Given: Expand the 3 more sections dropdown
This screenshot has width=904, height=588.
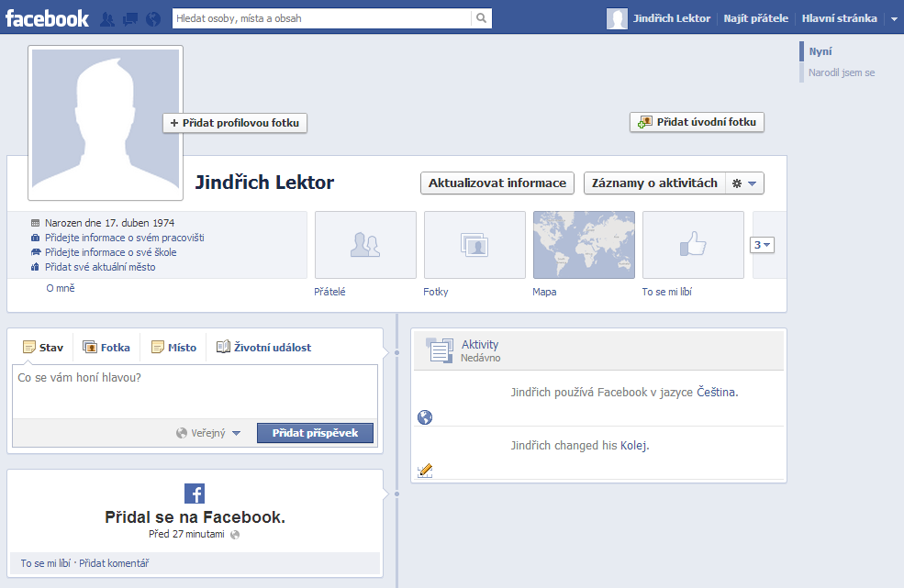Looking at the screenshot, I should pos(762,245).
